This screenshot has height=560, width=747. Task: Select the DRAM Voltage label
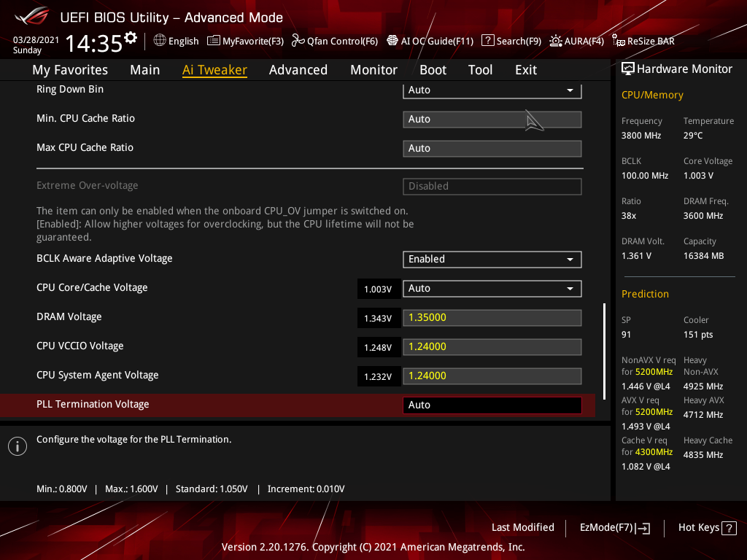pyautogui.click(x=69, y=316)
